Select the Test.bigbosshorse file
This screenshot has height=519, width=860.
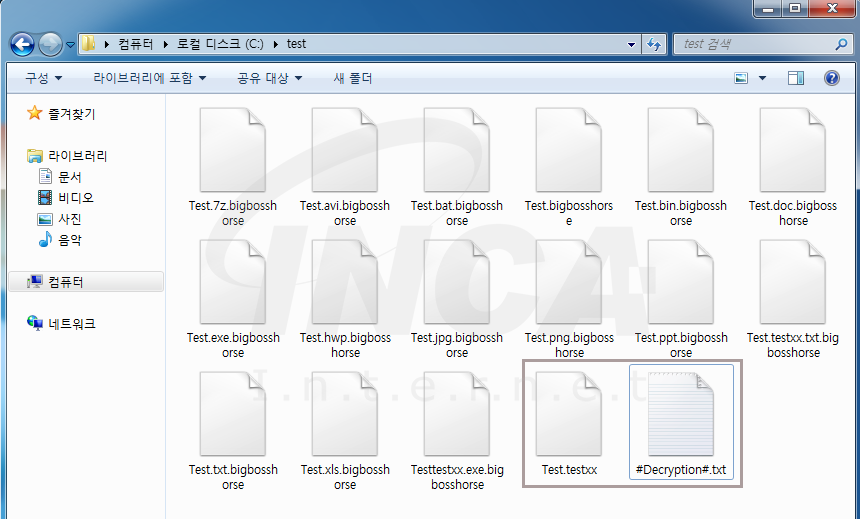point(569,167)
